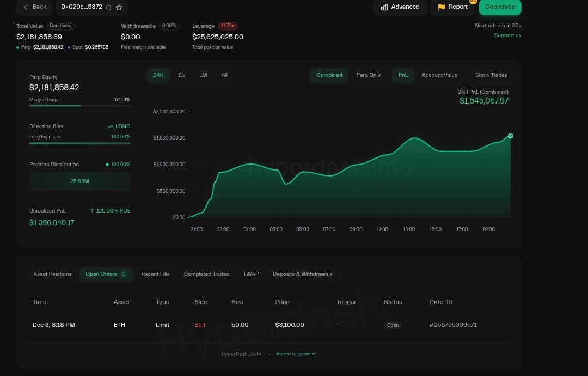Enable Show Trades on chart
This screenshot has width=588, height=376.
(x=491, y=75)
